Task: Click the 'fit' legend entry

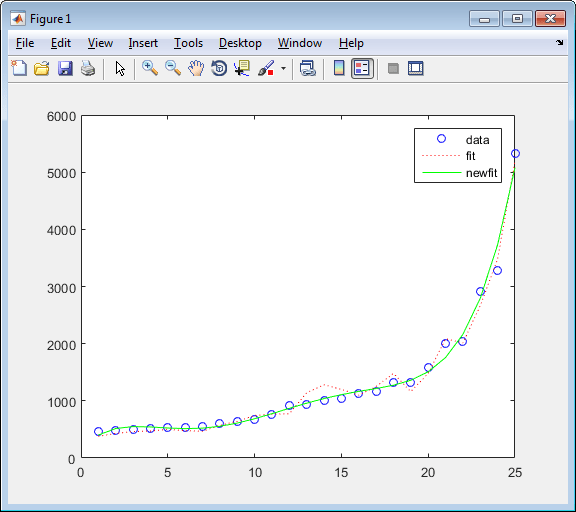Action: pos(471,156)
